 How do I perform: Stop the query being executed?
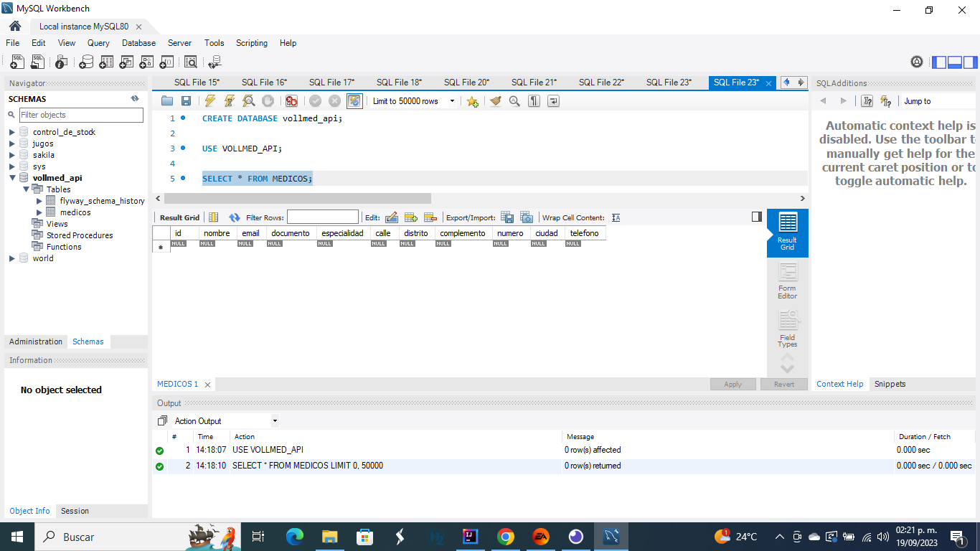(x=268, y=101)
